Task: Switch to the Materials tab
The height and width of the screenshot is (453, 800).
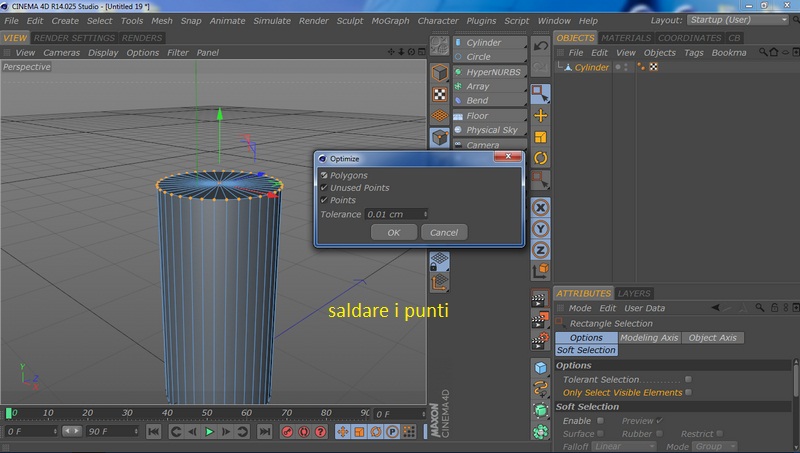Action: coord(625,38)
